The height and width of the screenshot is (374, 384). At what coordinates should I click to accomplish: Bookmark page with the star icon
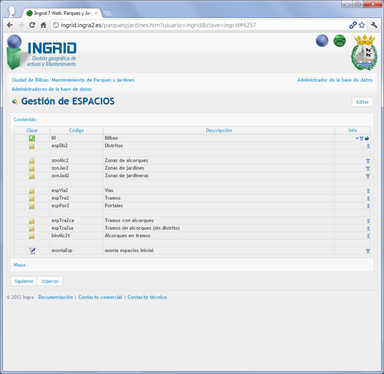(362, 25)
